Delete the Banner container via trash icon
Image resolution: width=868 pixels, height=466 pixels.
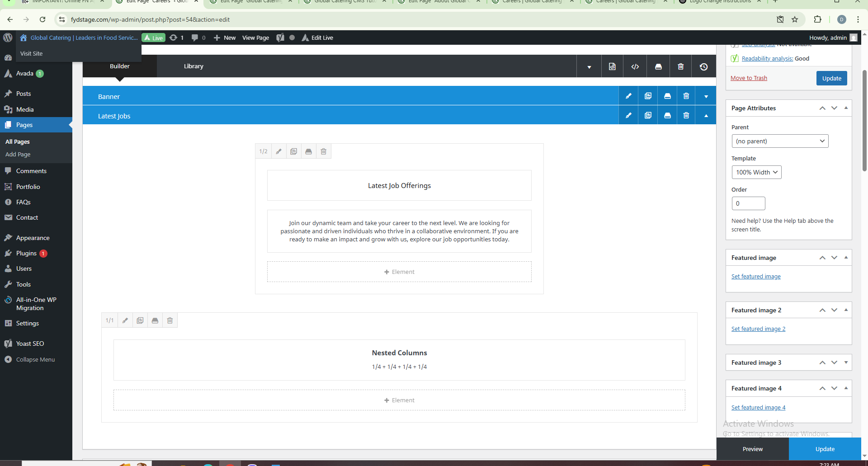click(686, 96)
